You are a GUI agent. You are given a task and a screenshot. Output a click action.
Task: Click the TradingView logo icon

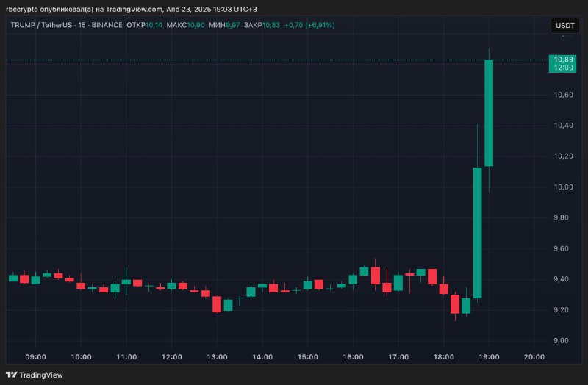point(12,375)
